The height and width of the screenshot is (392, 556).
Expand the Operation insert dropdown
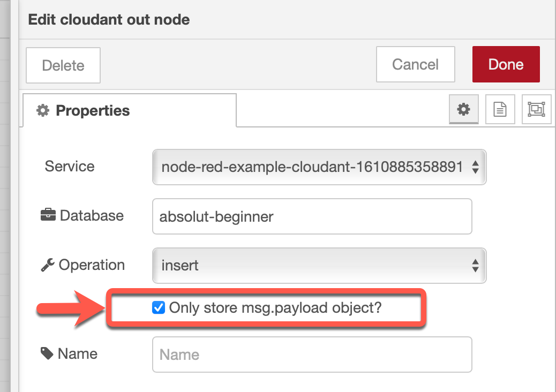coord(319,266)
